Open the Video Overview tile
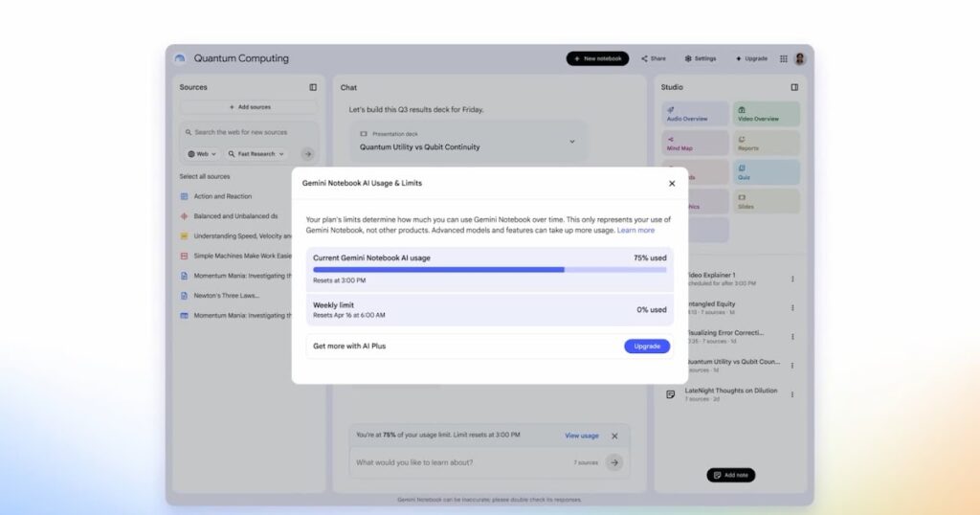This screenshot has width=980, height=515. tap(767, 114)
